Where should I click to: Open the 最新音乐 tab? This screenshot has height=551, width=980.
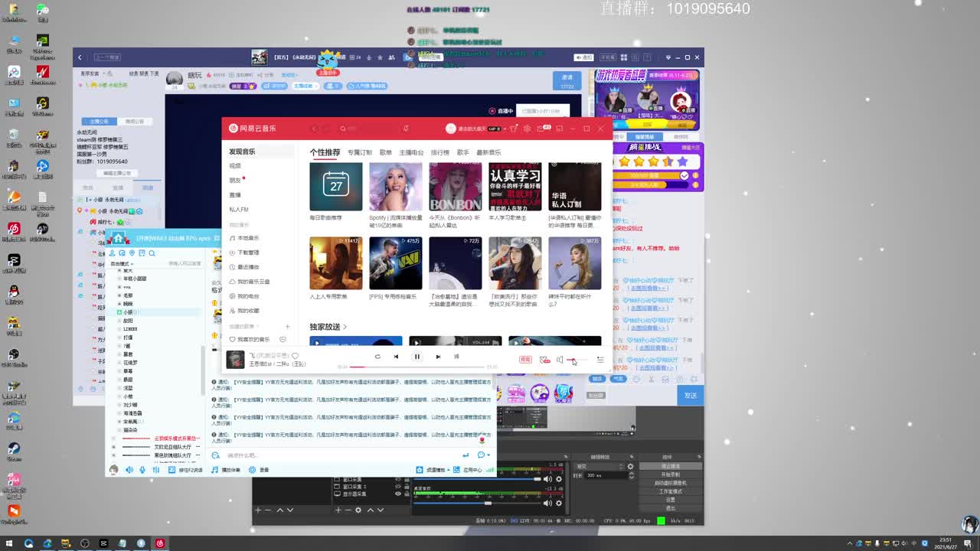coord(488,153)
